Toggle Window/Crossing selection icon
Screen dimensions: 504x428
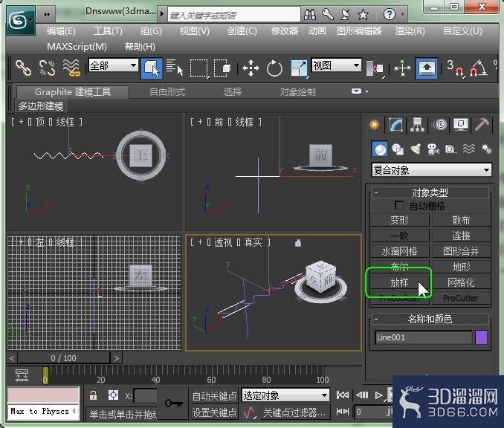click(222, 68)
